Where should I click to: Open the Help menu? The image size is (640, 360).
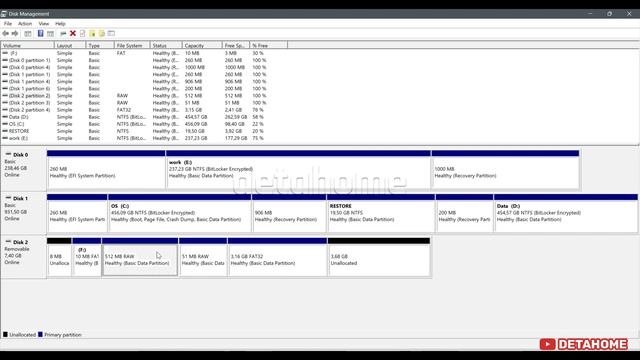pyautogui.click(x=60, y=24)
